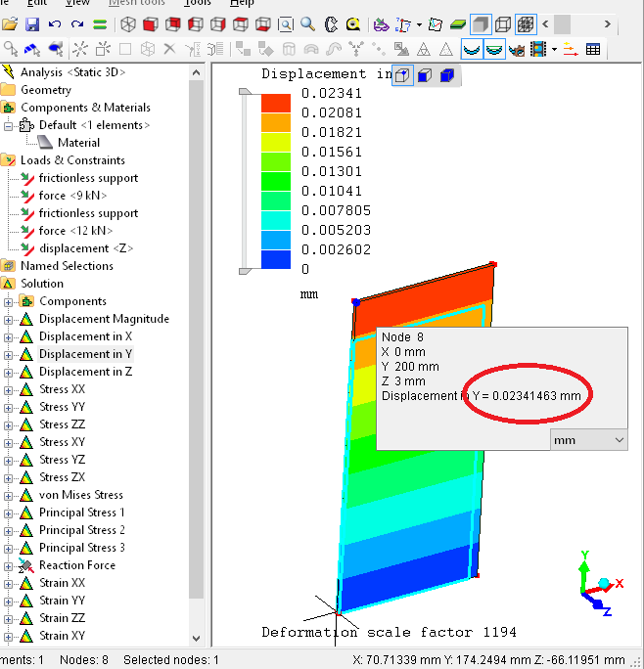Expand the Displacement in X result
The width and height of the screenshot is (644, 669).
(x=8, y=337)
